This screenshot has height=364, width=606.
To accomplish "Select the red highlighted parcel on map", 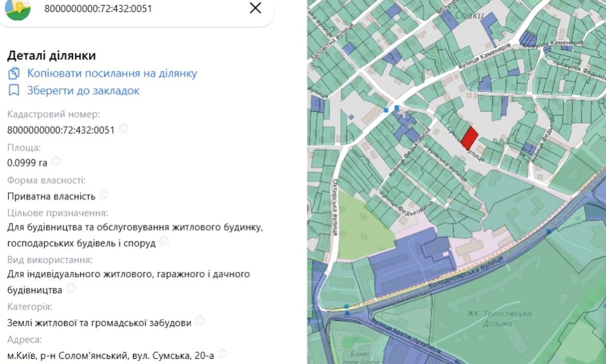I will pos(469,138).
